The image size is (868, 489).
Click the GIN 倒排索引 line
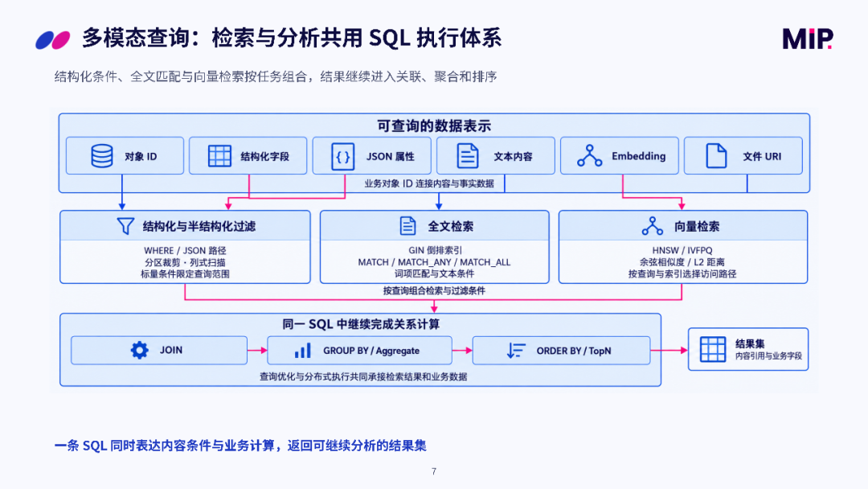tap(435, 250)
